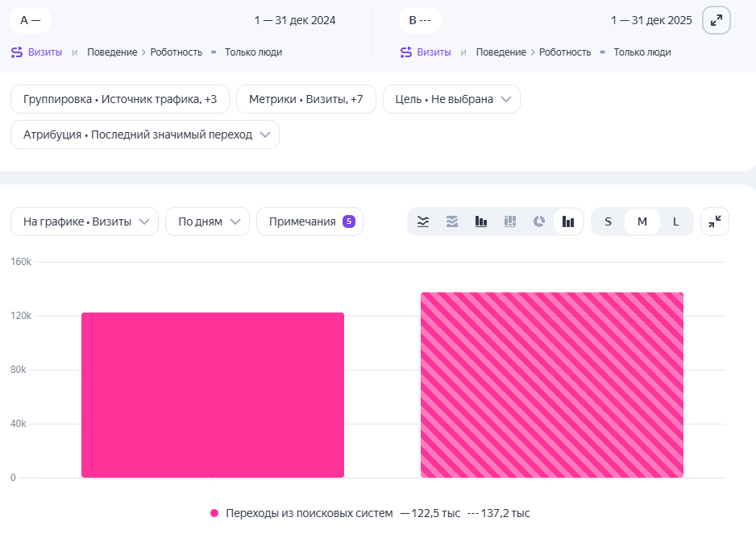Click the collapse chart icon button

coord(715,221)
